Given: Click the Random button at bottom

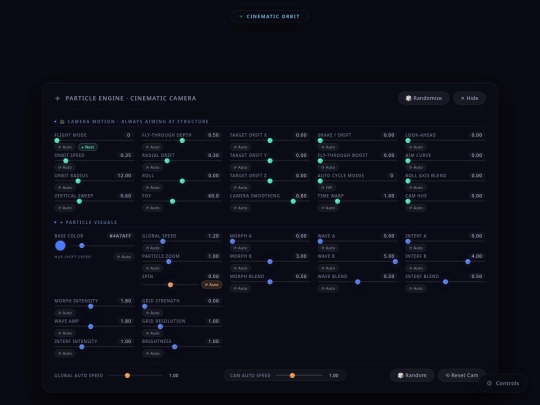Looking at the screenshot, I should tap(412, 375).
